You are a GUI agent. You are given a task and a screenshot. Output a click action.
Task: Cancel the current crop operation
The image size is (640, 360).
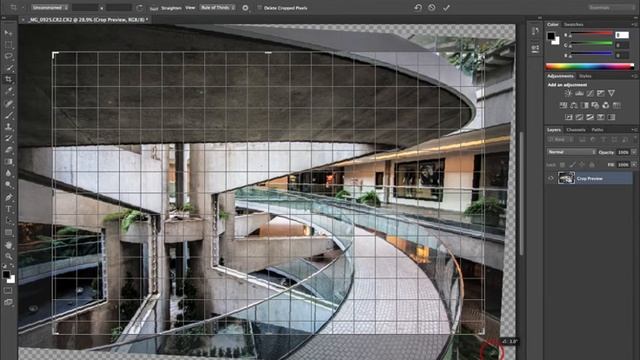point(432,8)
